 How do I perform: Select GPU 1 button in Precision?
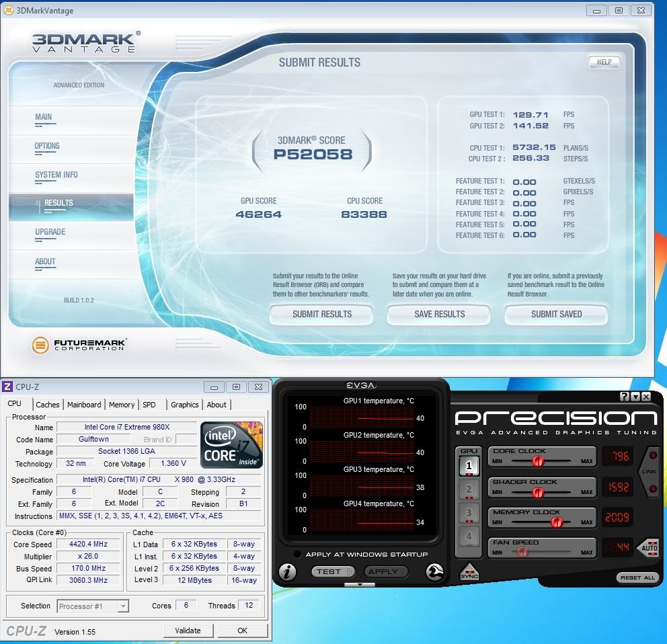pyautogui.click(x=469, y=464)
